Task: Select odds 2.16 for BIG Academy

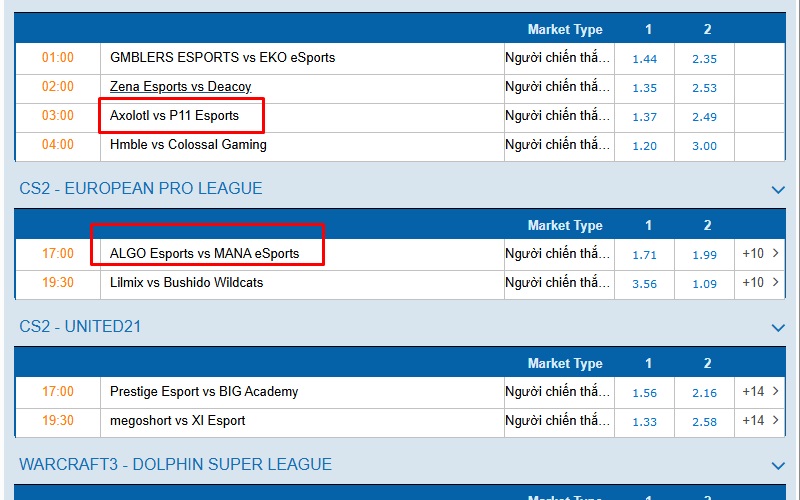Action: 705,393
